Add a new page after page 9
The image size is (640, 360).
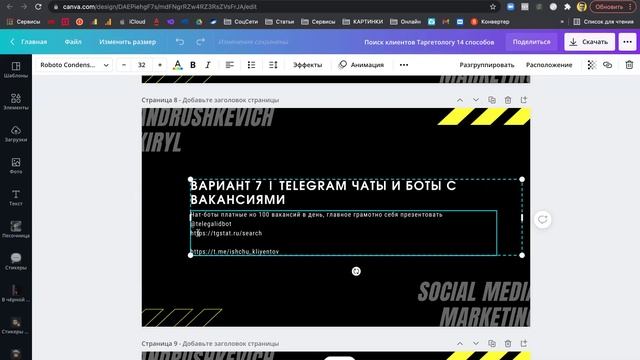click(x=524, y=344)
